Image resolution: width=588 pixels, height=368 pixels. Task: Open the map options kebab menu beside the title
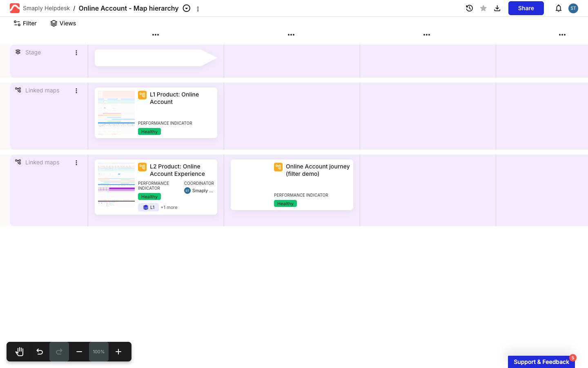click(x=198, y=9)
